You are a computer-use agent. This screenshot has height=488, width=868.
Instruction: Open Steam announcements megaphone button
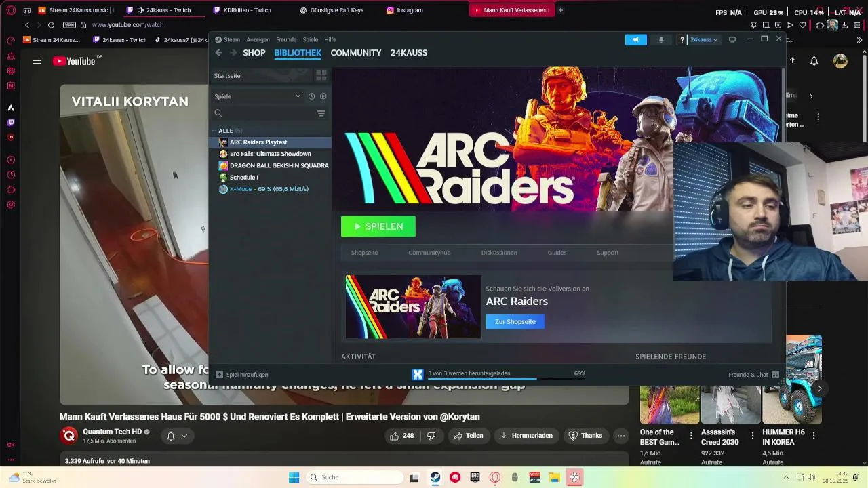[635, 39]
